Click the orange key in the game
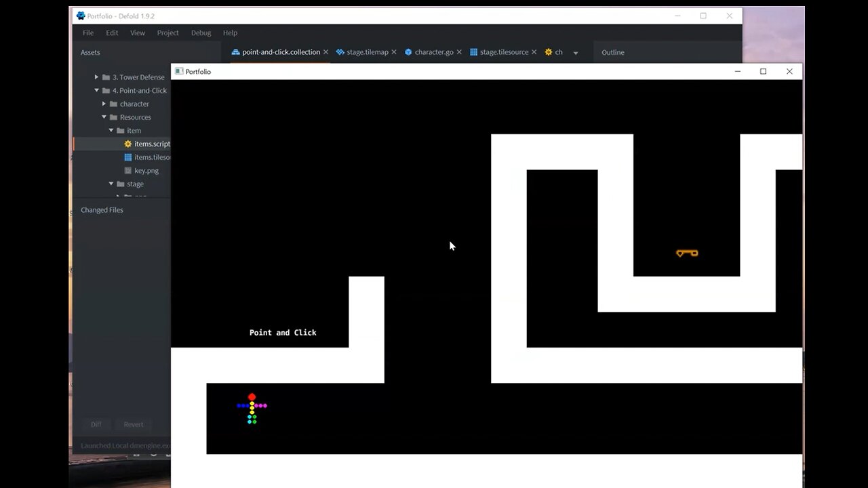 (x=687, y=253)
